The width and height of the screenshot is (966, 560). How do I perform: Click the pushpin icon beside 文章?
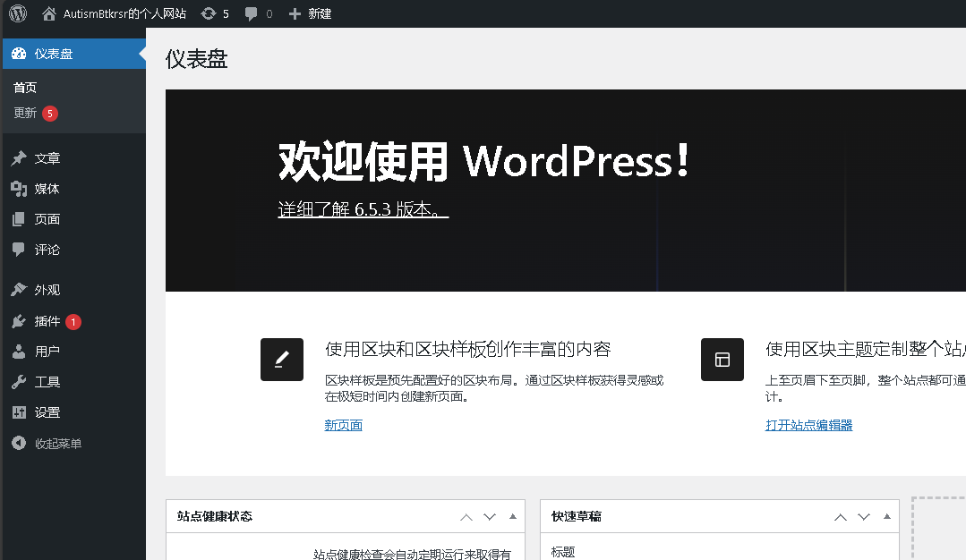pyautogui.click(x=19, y=158)
